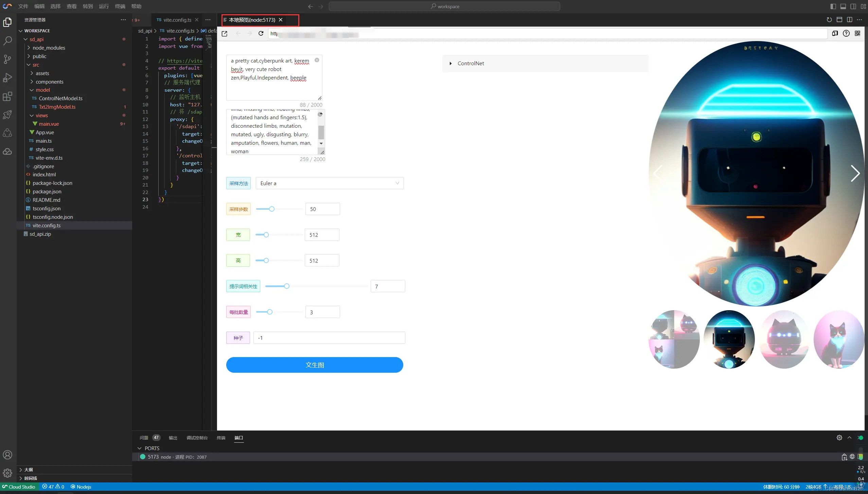Reload the preview browser page
The width and height of the screenshot is (868, 494).
tap(261, 33)
